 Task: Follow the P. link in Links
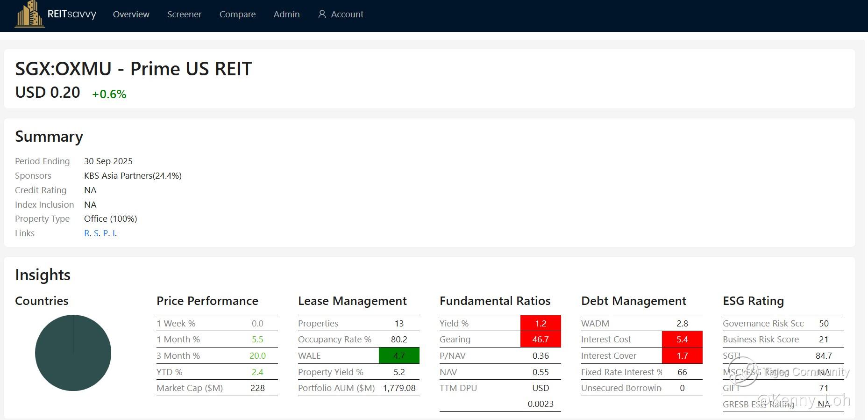point(106,233)
